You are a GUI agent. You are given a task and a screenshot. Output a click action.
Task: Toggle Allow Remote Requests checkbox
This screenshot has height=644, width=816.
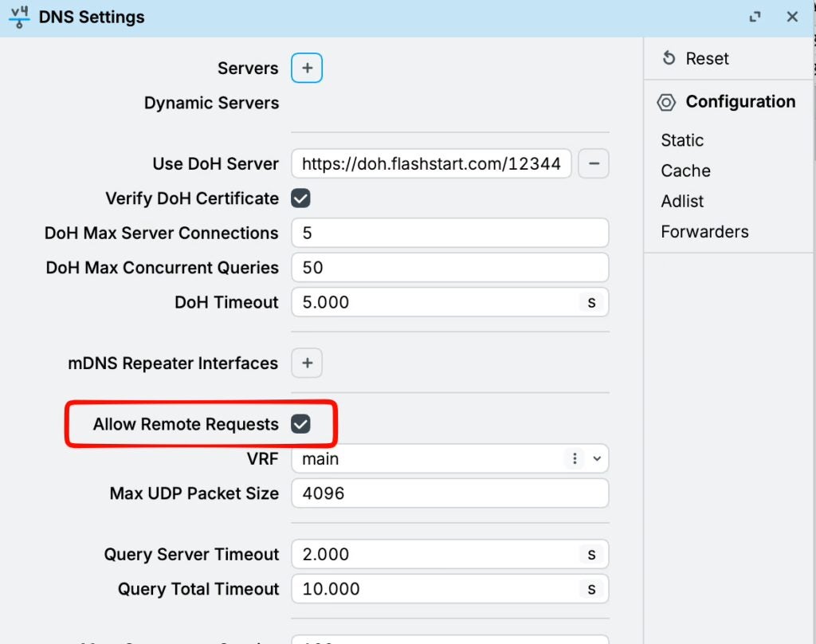click(x=300, y=424)
